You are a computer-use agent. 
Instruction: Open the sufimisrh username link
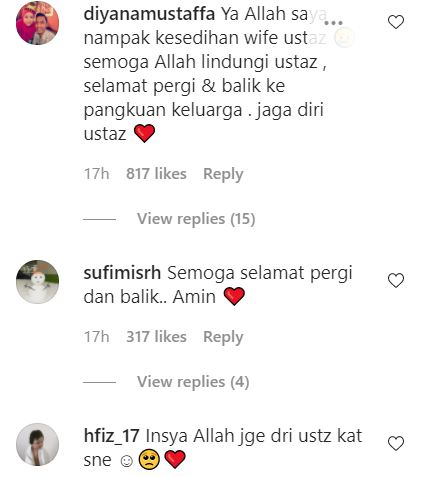point(122,273)
